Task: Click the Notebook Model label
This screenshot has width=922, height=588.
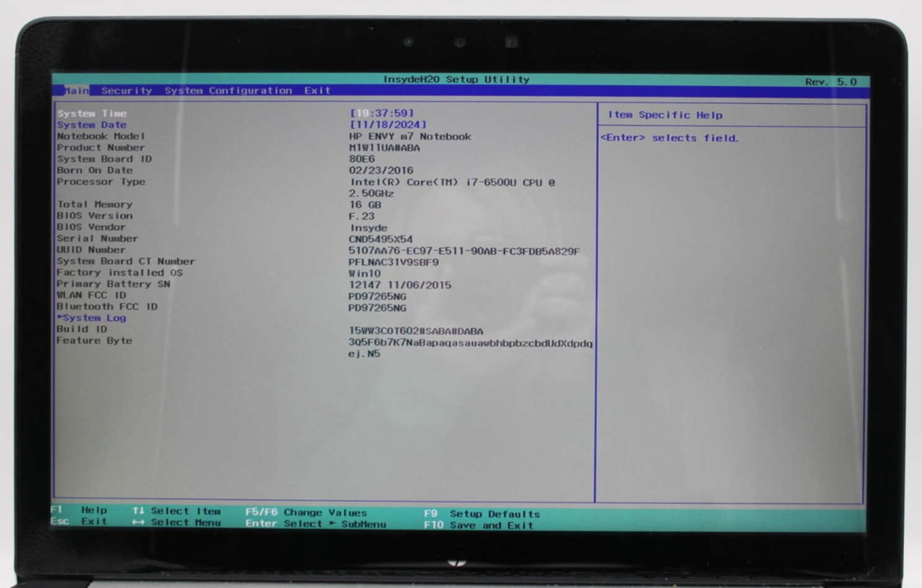Action: 101,136
